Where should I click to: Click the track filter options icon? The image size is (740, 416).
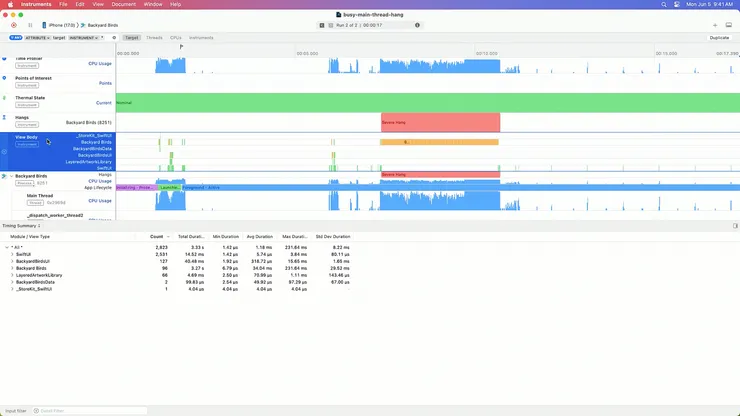(x=114, y=38)
